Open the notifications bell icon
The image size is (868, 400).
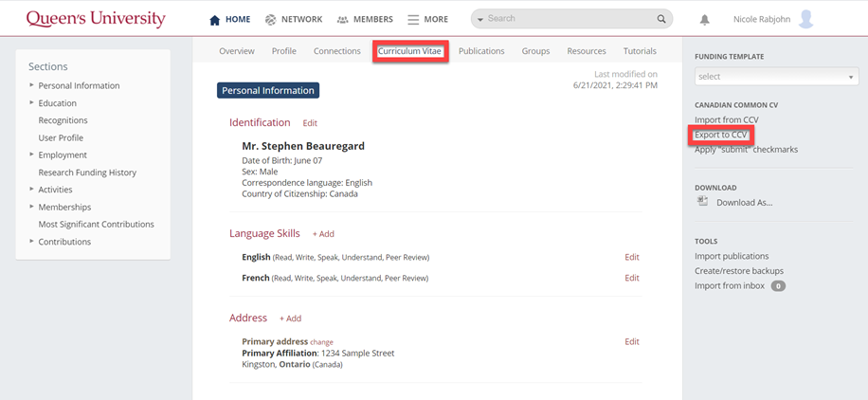705,20
